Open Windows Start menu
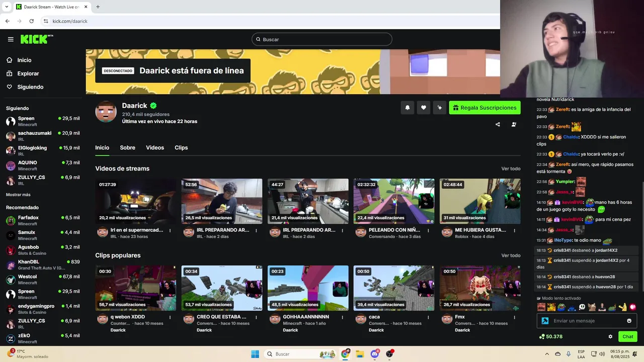 coord(255,354)
